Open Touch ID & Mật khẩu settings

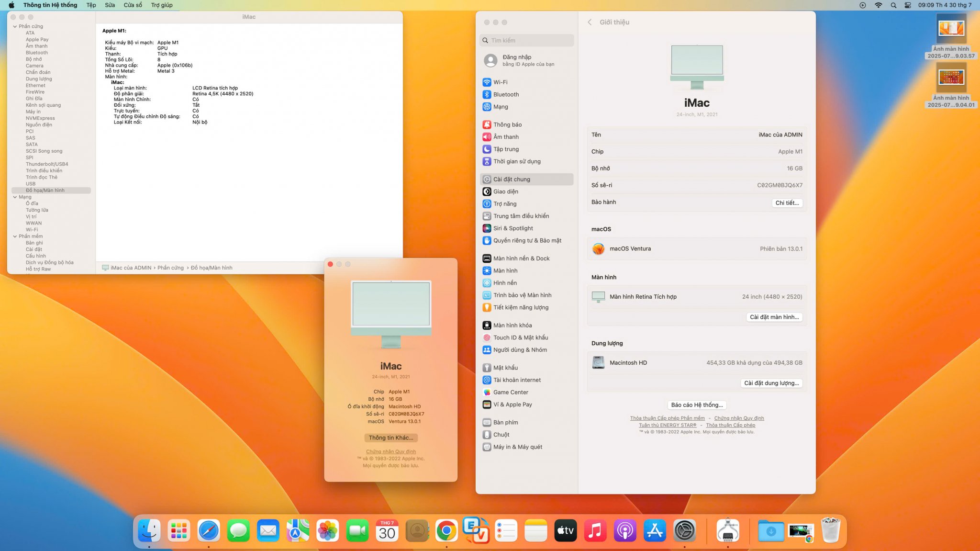coord(521,337)
